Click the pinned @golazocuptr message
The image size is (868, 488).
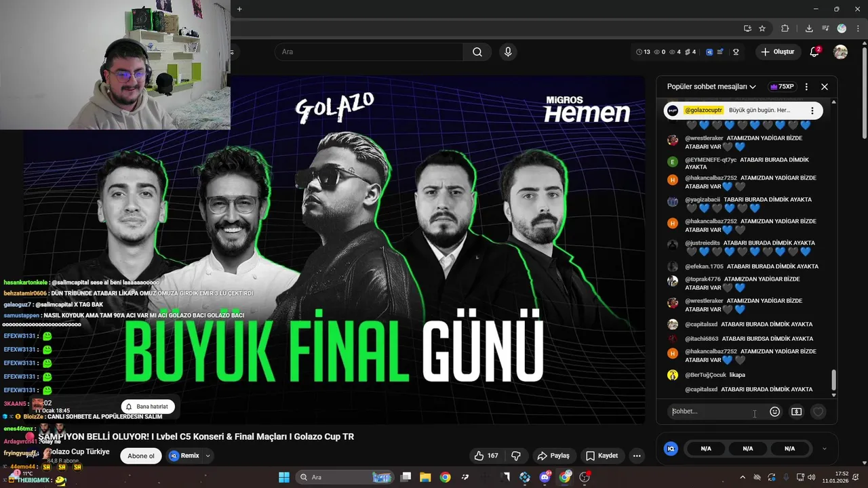pos(743,110)
